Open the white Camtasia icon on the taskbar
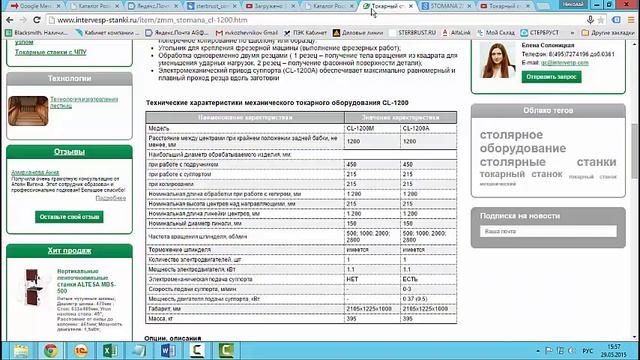 (197, 351)
